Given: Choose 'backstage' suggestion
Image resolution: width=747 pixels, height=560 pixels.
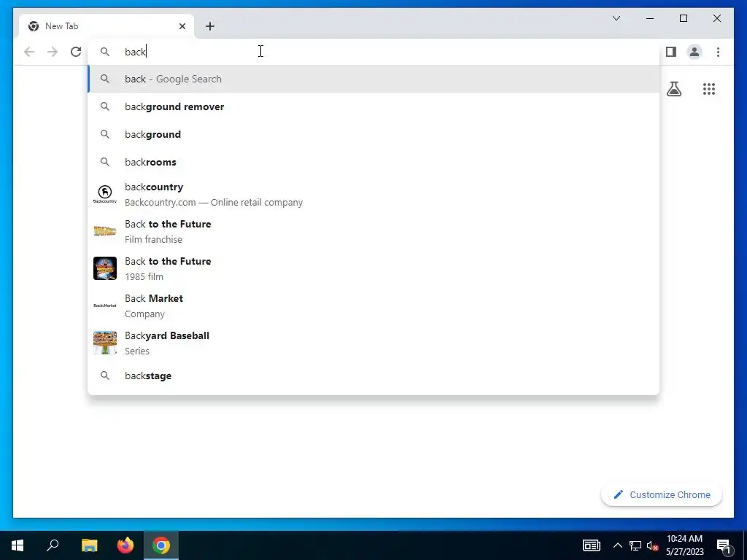Looking at the screenshot, I should (373, 376).
